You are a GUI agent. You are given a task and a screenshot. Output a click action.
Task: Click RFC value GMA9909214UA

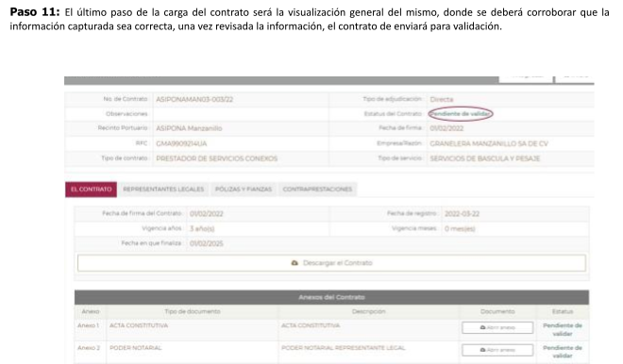181,143
